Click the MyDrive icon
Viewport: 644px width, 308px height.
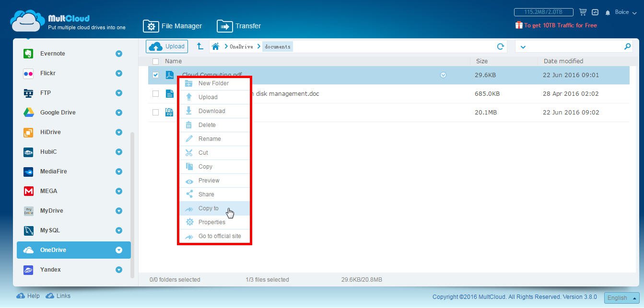28,211
